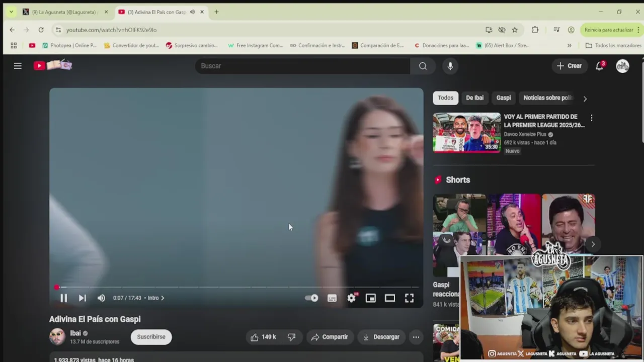
Task: Open a new browser tab
Action: tap(216, 12)
